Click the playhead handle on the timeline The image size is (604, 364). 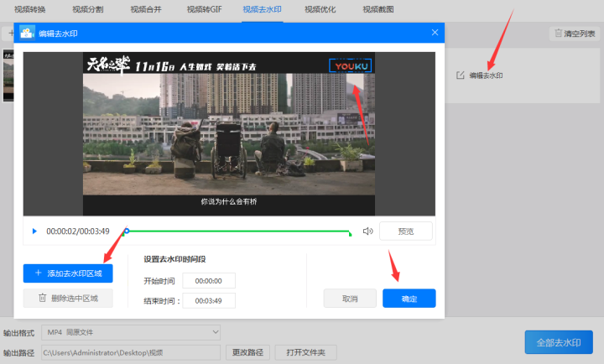point(127,231)
